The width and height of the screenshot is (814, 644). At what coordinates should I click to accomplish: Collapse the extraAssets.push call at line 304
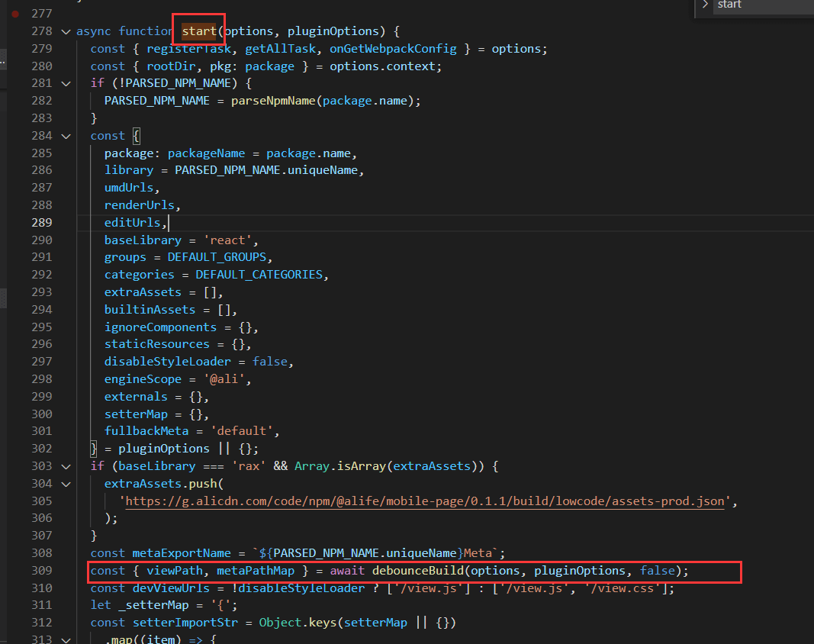pos(66,484)
